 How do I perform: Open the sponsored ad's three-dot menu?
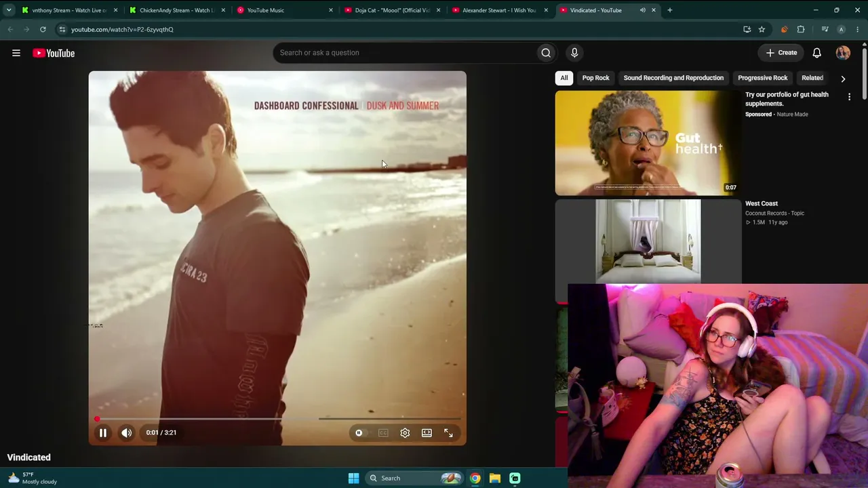click(x=849, y=97)
